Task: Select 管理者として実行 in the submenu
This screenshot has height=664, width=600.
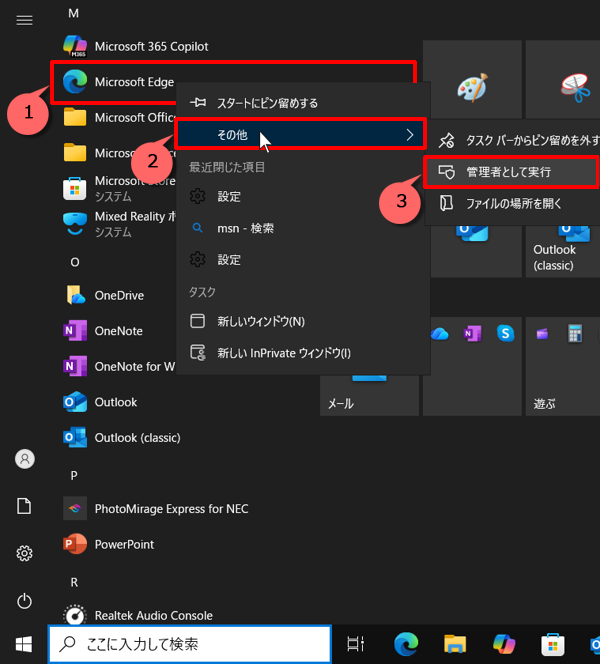Action: pos(509,172)
